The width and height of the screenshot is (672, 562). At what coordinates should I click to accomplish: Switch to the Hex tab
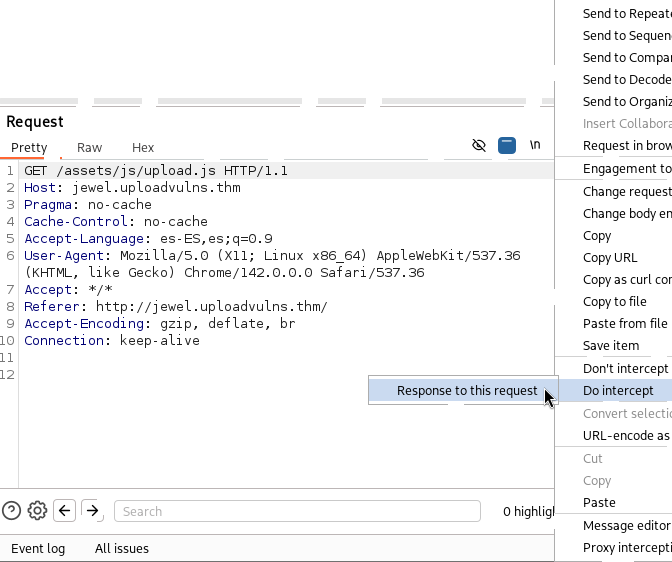143,147
